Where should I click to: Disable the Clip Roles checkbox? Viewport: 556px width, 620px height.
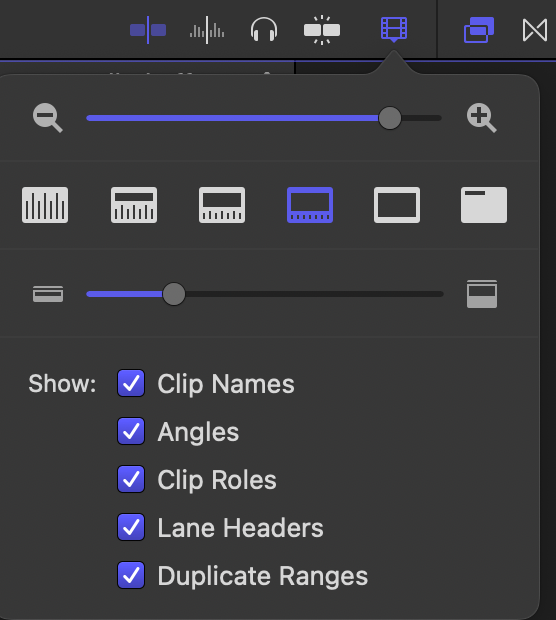(x=131, y=479)
